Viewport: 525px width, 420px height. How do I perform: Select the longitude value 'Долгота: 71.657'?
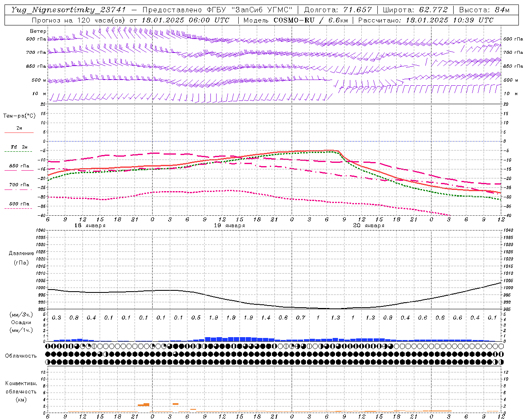(x=338, y=10)
